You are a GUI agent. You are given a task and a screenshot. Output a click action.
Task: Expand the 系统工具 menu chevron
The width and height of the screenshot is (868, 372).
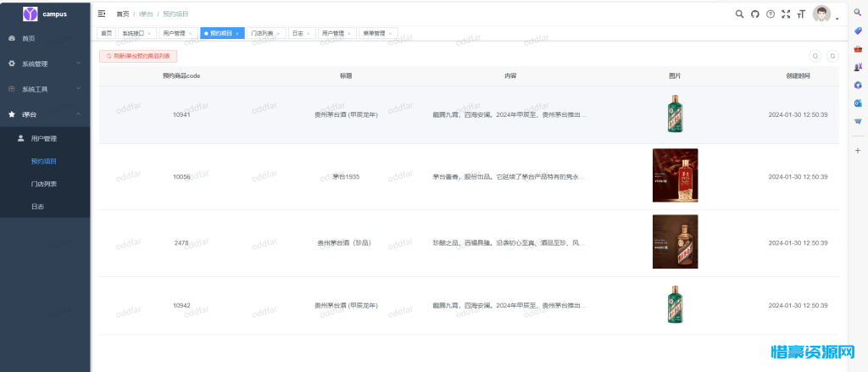tap(78, 89)
